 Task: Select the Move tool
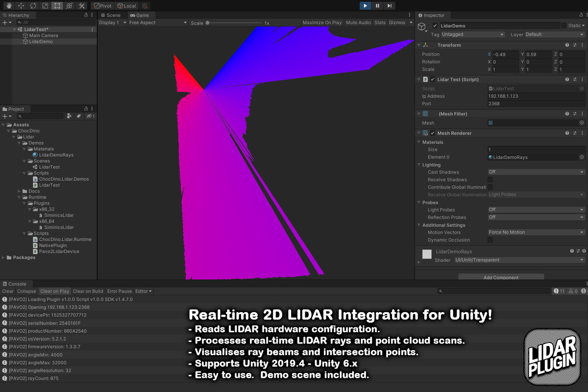tap(21, 6)
